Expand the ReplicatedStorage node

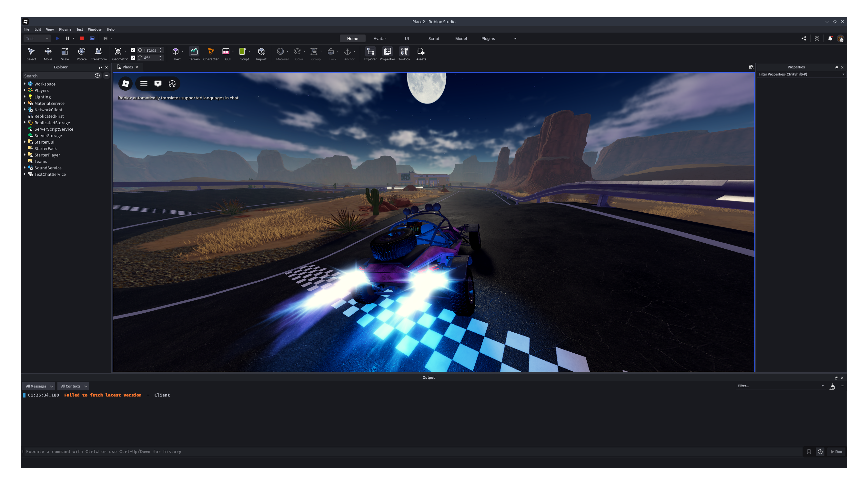click(x=25, y=122)
